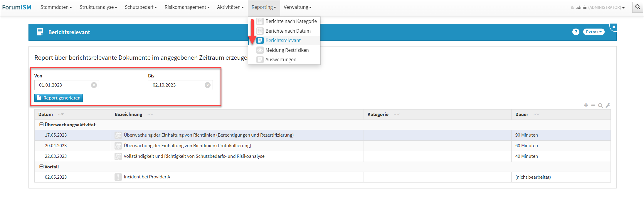Open the admin user dropdown
This screenshot has height=199, width=644.
coord(599,7)
